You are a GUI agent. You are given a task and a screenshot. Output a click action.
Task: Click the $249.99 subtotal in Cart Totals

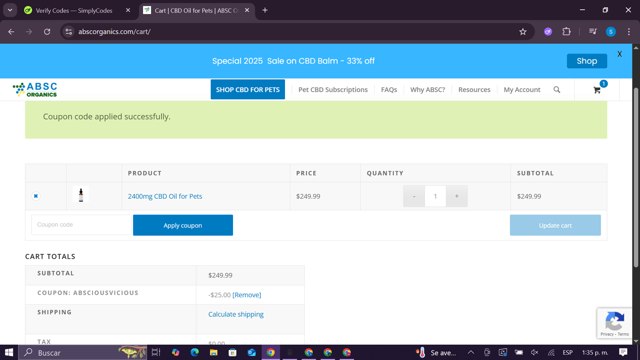pyautogui.click(x=220, y=275)
